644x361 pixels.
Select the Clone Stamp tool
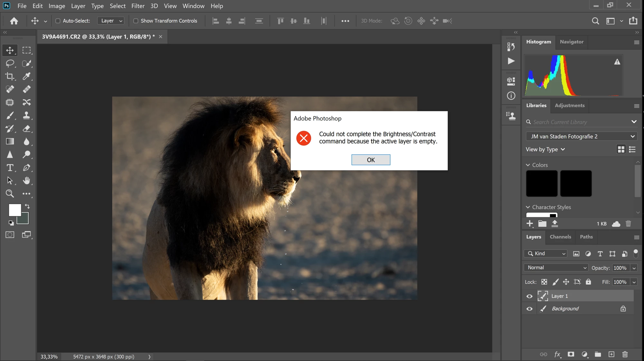pyautogui.click(x=26, y=116)
